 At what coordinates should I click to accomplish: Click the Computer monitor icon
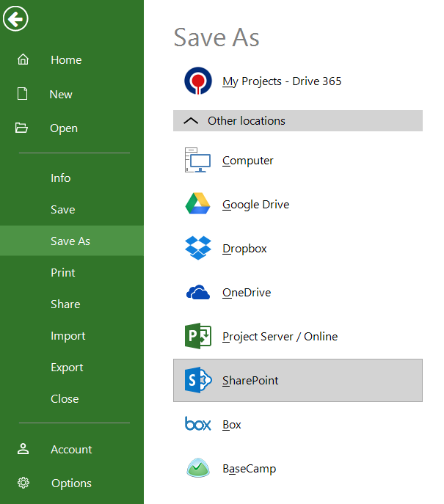(197, 160)
